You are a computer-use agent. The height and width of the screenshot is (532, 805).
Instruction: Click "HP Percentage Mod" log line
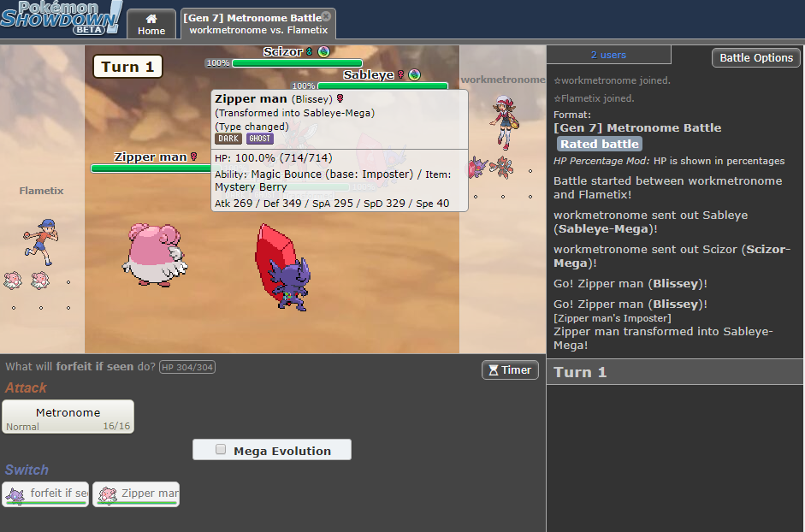[x=669, y=161]
